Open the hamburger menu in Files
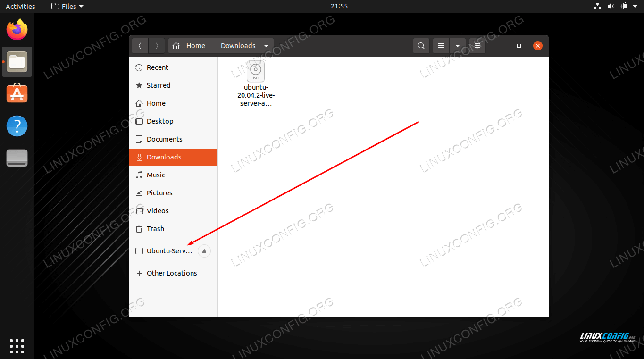 pyautogui.click(x=477, y=46)
